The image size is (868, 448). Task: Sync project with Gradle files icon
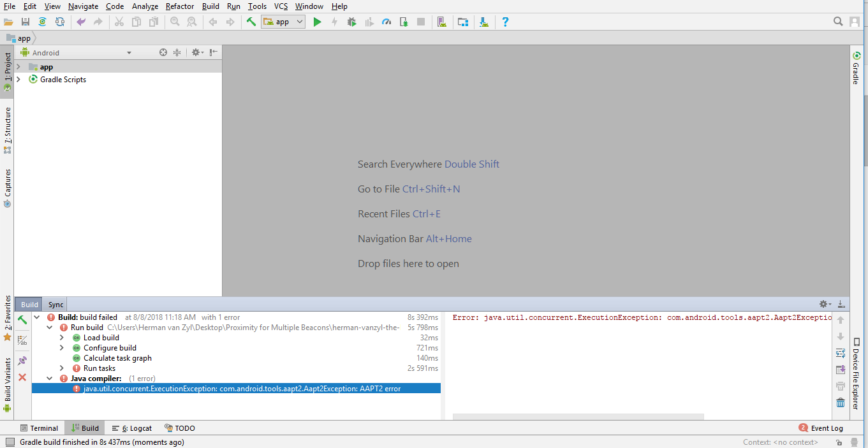(42, 22)
